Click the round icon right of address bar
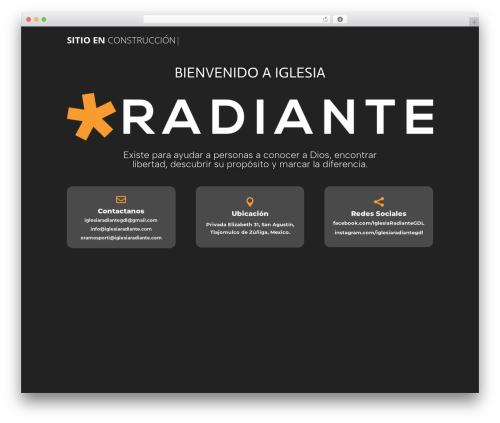The image size is (500, 423). 340,19
